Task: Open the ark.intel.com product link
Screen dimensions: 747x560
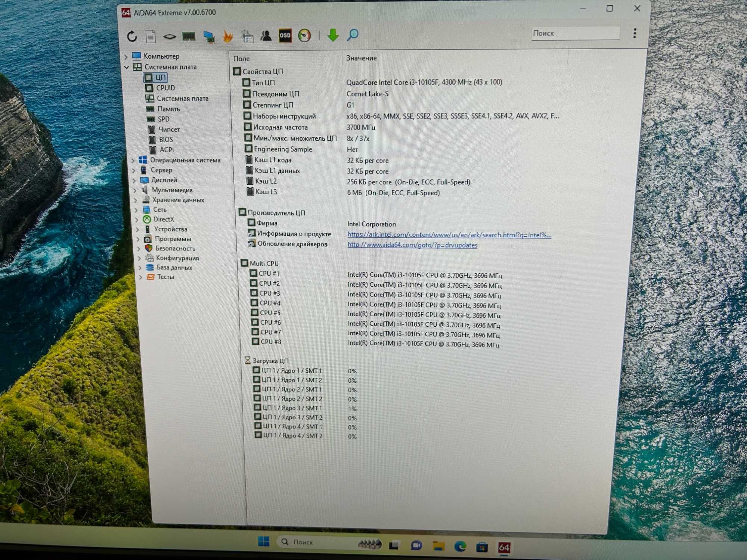Action: pyautogui.click(x=449, y=235)
